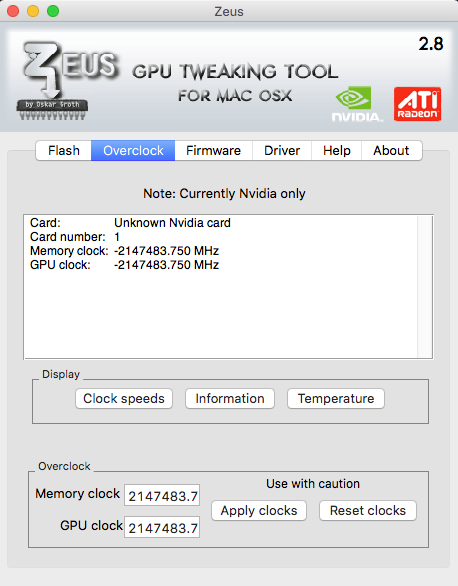Show the GPU Temperature
The image size is (458, 586).
coord(336,398)
